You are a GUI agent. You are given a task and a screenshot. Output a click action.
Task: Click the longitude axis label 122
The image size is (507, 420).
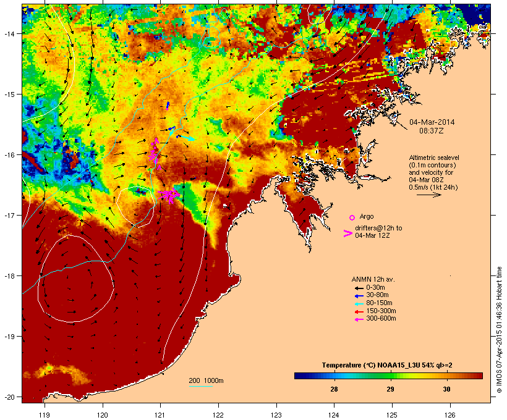pos(218,415)
